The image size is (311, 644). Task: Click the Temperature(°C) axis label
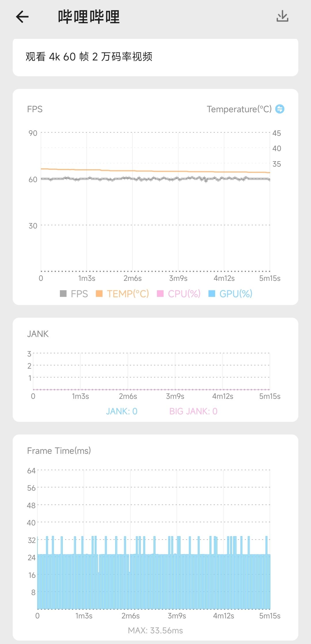tap(239, 109)
